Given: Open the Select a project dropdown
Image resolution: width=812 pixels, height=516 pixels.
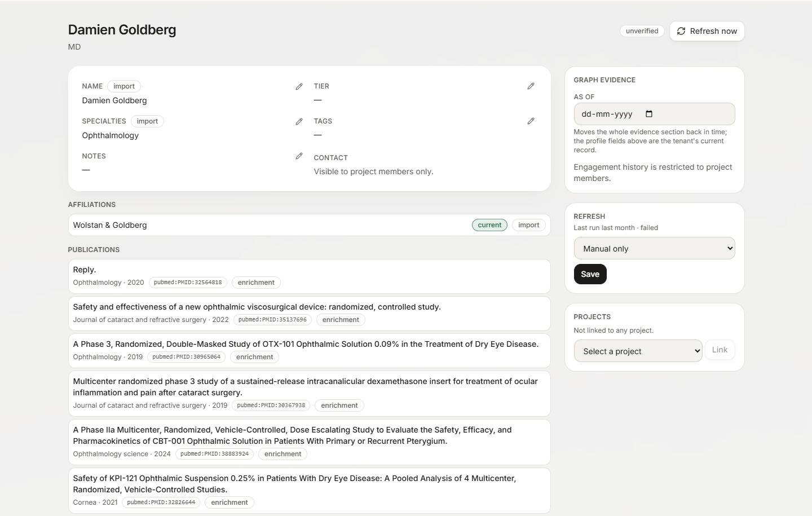Looking at the screenshot, I should tap(638, 351).
